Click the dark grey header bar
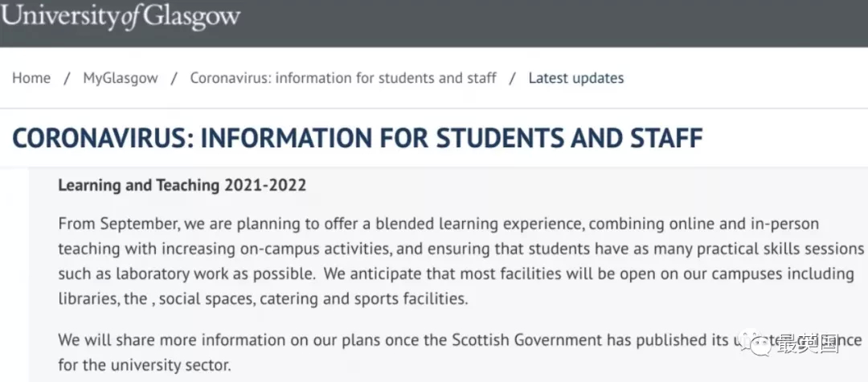 [434, 23]
